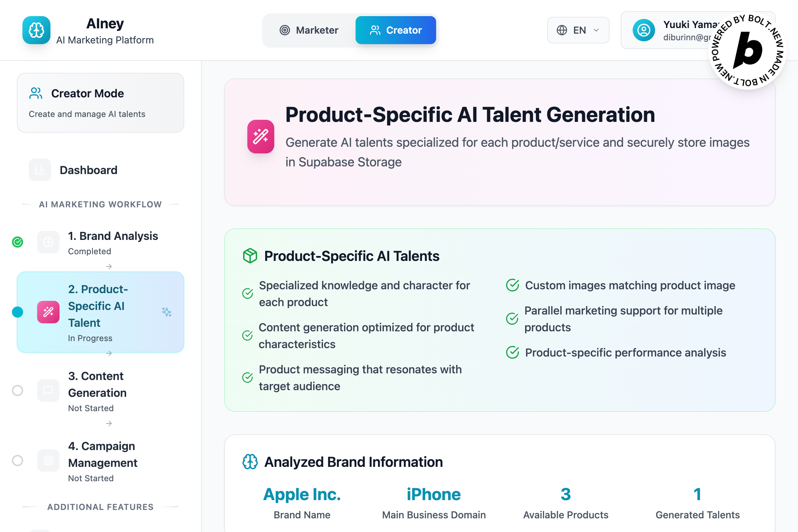
Task: Click the user avatar icon
Action: pos(644,30)
